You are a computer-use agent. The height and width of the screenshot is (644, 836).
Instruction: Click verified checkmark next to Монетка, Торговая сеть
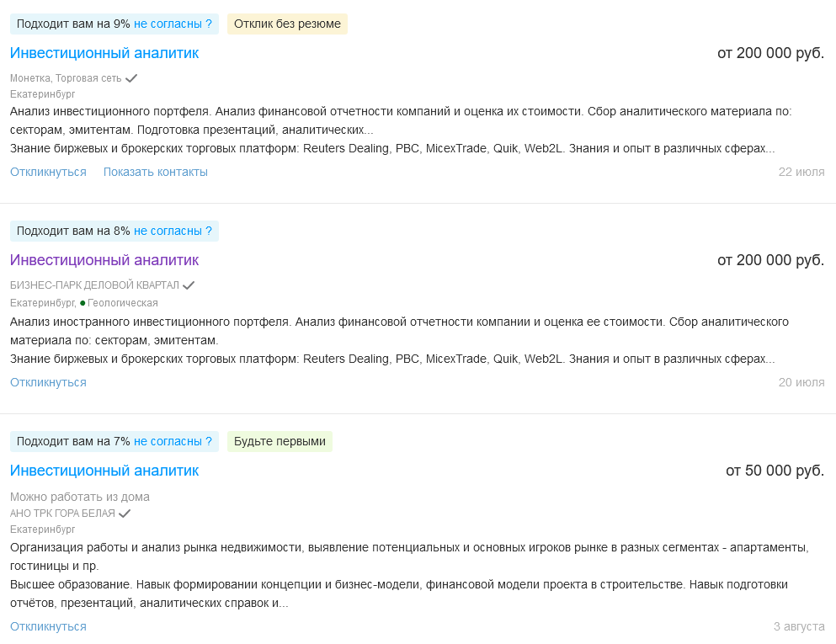131,78
